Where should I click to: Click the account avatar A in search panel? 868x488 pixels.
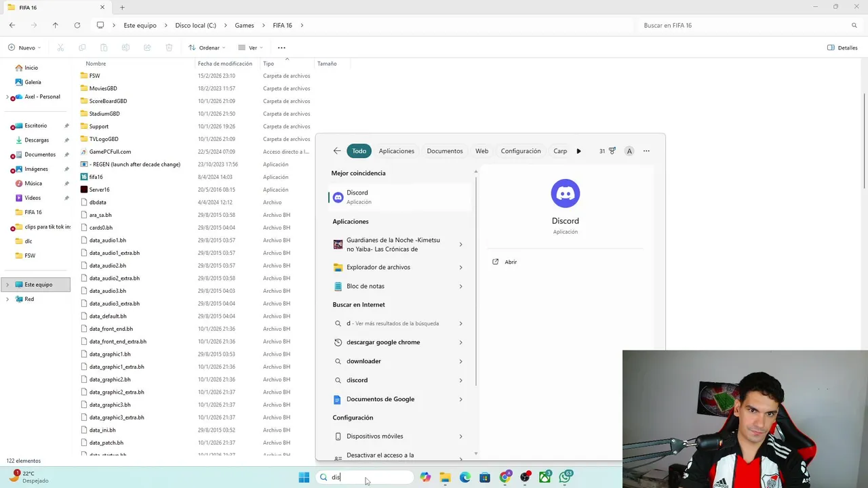click(x=629, y=151)
